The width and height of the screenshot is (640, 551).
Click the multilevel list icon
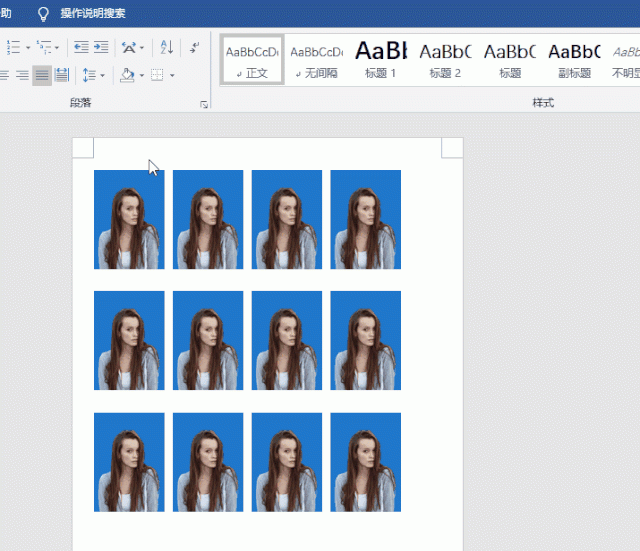tap(44, 47)
